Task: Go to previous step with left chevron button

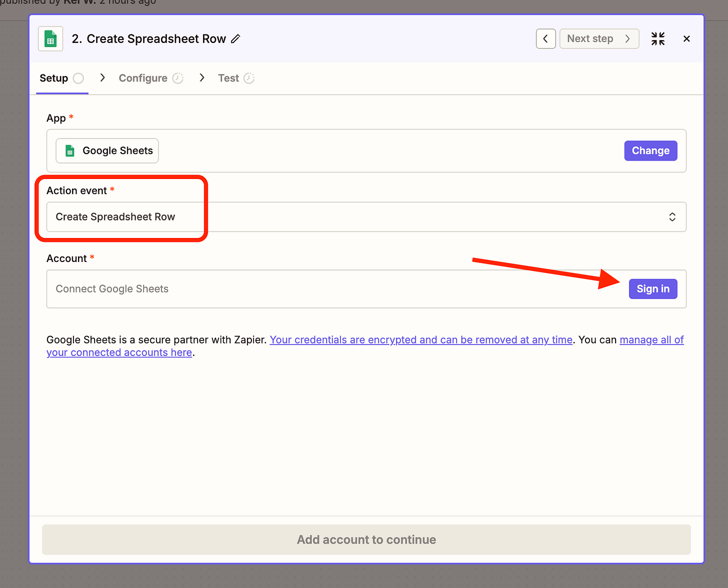Action: (545, 38)
